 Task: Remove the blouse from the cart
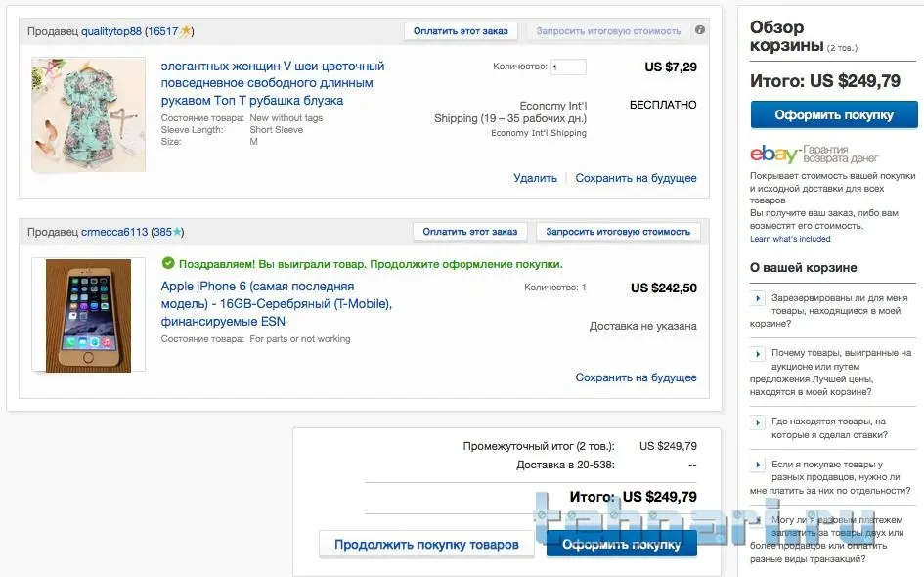point(535,178)
